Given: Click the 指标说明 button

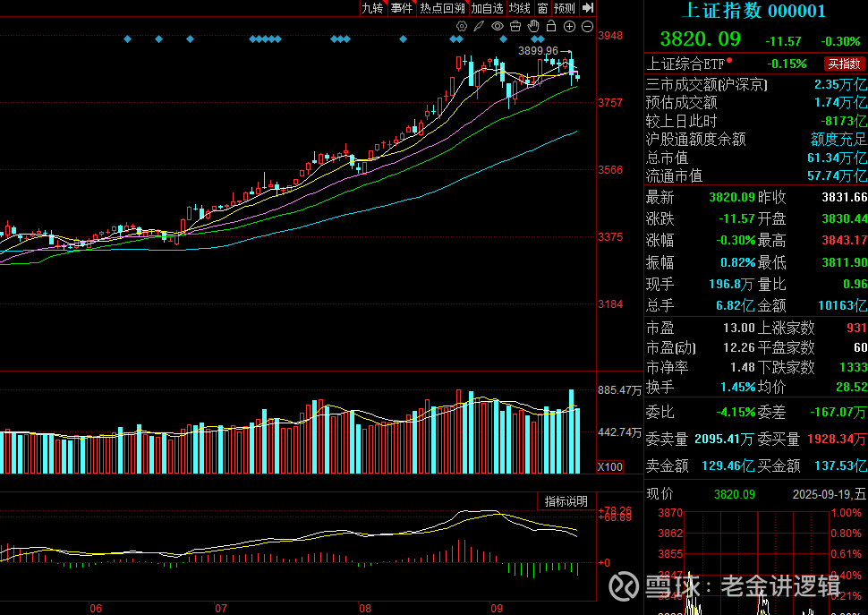Looking at the screenshot, I should pyautogui.click(x=566, y=501).
